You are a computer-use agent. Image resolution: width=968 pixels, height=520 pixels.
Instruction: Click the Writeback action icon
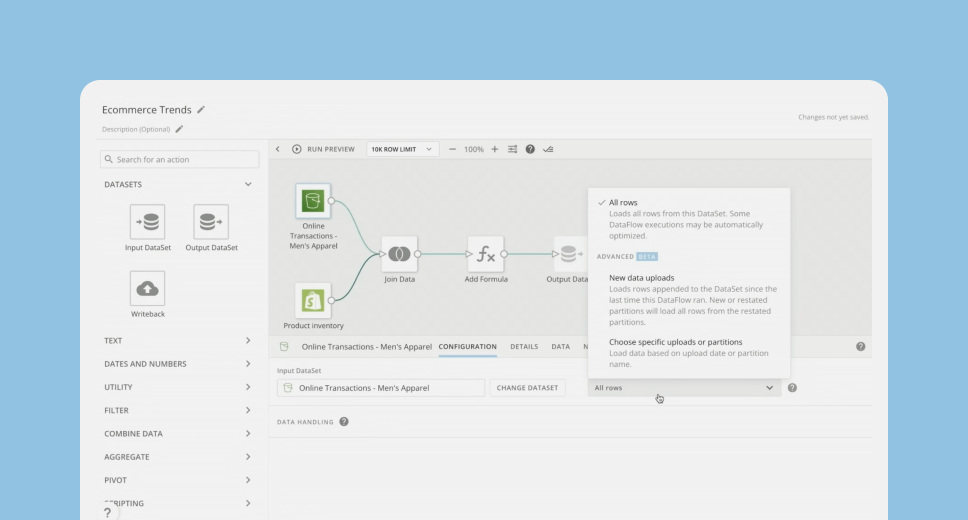(147, 289)
